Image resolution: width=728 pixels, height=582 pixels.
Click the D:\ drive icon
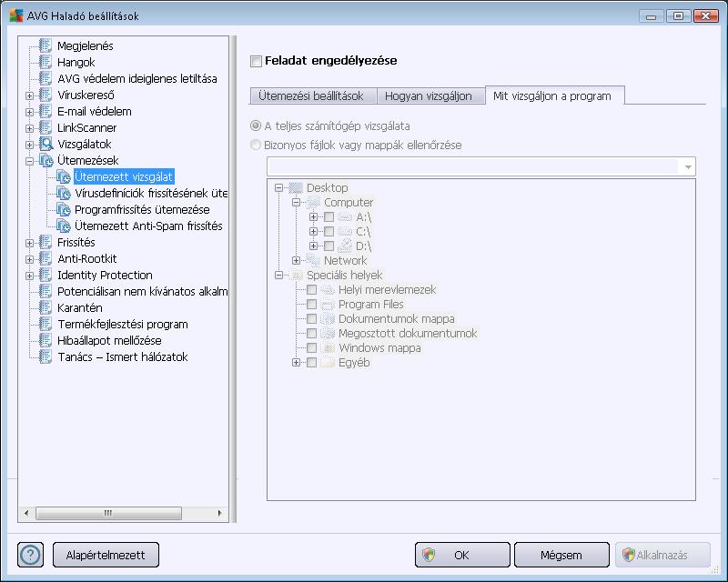click(x=345, y=246)
